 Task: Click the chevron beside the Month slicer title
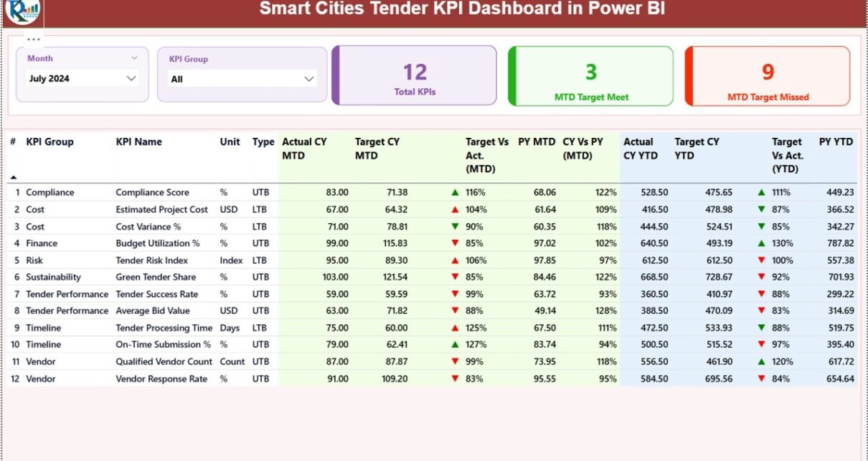[x=134, y=58]
